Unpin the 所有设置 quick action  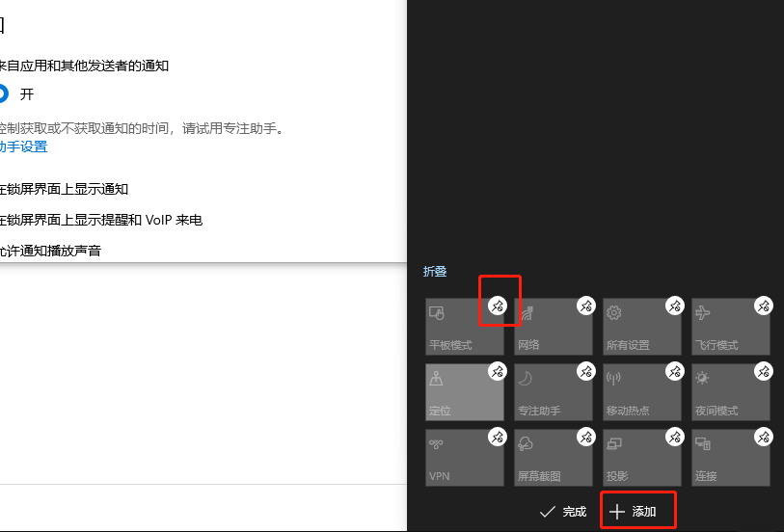(674, 306)
